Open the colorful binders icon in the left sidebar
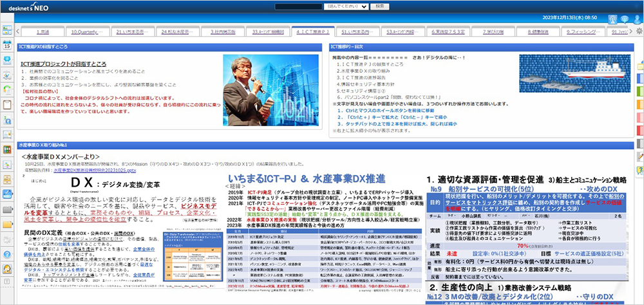 7,149
